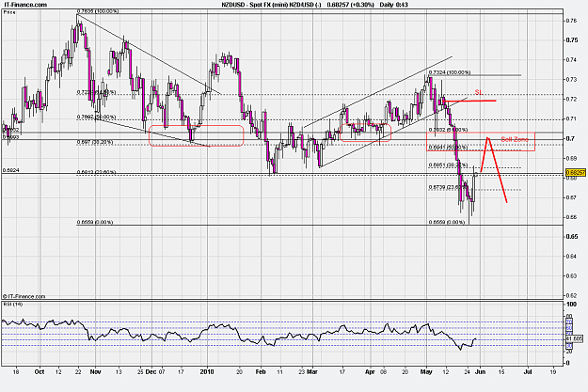Click the Daily 0:43 timeframe text
Image resolution: width=588 pixels, height=392 pixels.
pos(393,5)
